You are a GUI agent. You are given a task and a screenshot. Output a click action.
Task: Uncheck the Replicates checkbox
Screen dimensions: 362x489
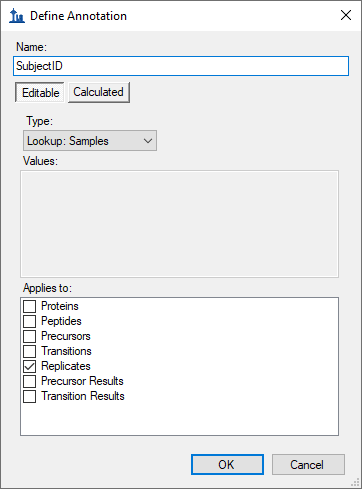point(30,366)
